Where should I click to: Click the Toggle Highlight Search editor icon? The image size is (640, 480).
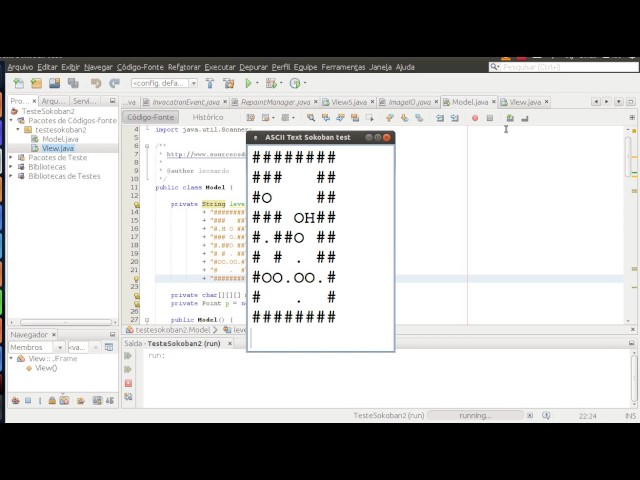point(355,118)
